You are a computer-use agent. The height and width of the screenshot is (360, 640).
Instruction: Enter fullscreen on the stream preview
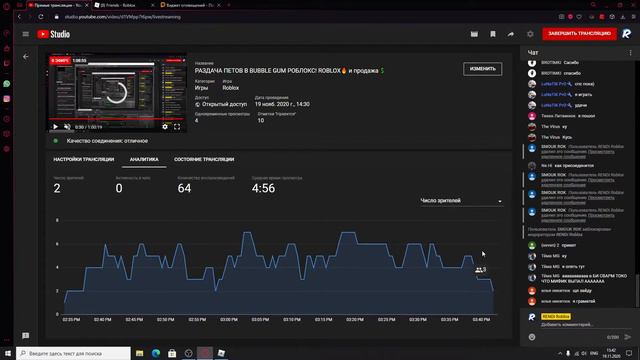177,127
